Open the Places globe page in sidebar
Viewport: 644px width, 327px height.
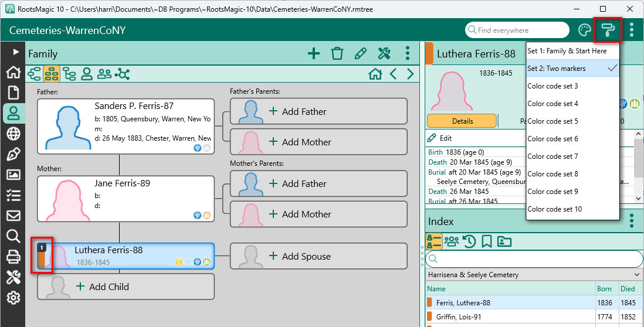coord(13,134)
